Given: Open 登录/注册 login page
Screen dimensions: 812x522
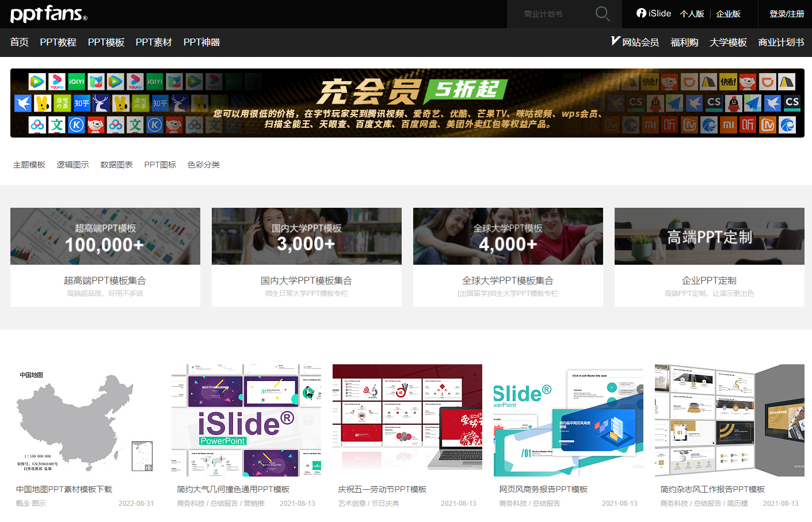Looking at the screenshot, I should [786, 14].
